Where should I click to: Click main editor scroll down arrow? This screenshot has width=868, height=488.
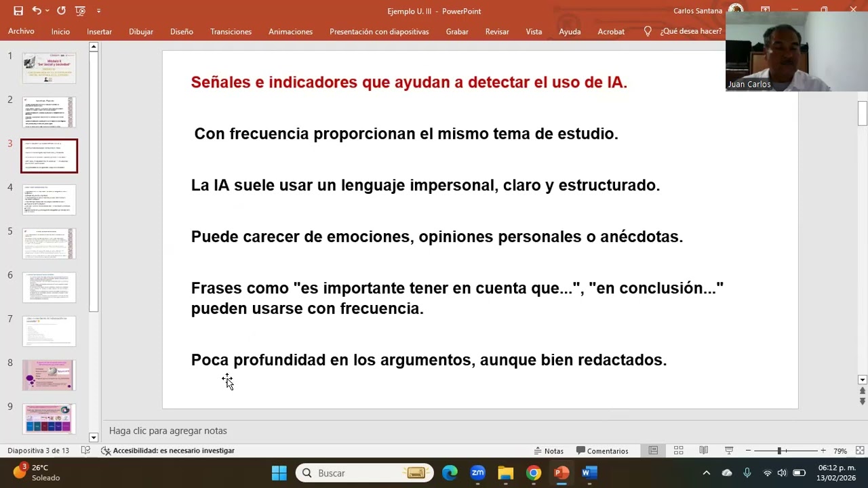click(863, 380)
